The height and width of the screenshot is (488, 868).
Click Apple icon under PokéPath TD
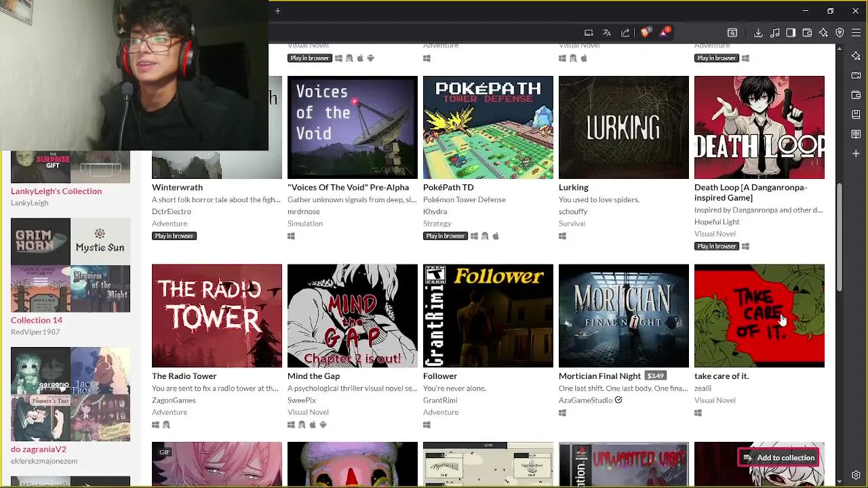coord(496,236)
